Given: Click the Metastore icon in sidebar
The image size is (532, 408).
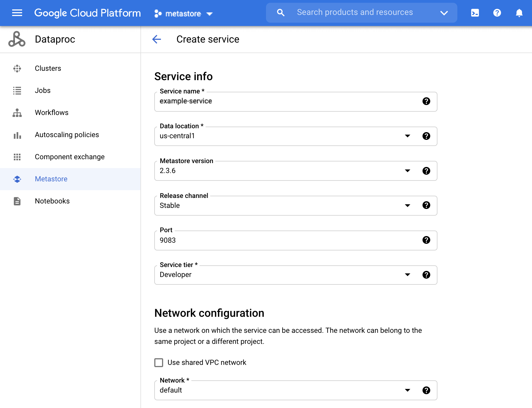Looking at the screenshot, I should [17, 179].
